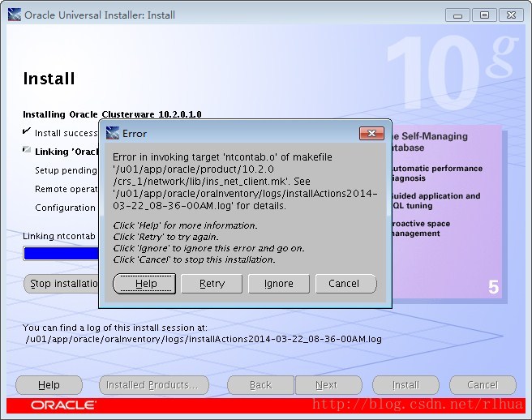This screenshot has width=532, height=420.
Task: Click "Click 'Cancel' to stop this installation." hint
Action: [x=194, y=259]
